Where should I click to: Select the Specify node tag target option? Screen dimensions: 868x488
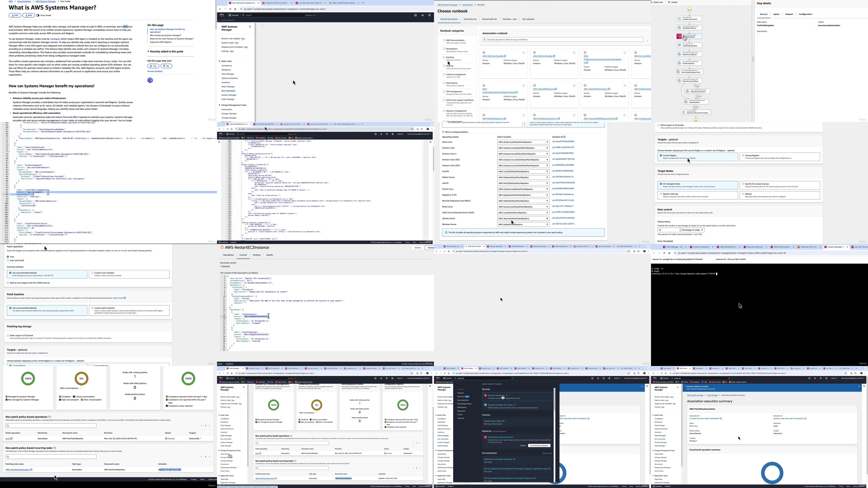pos(697,195)
